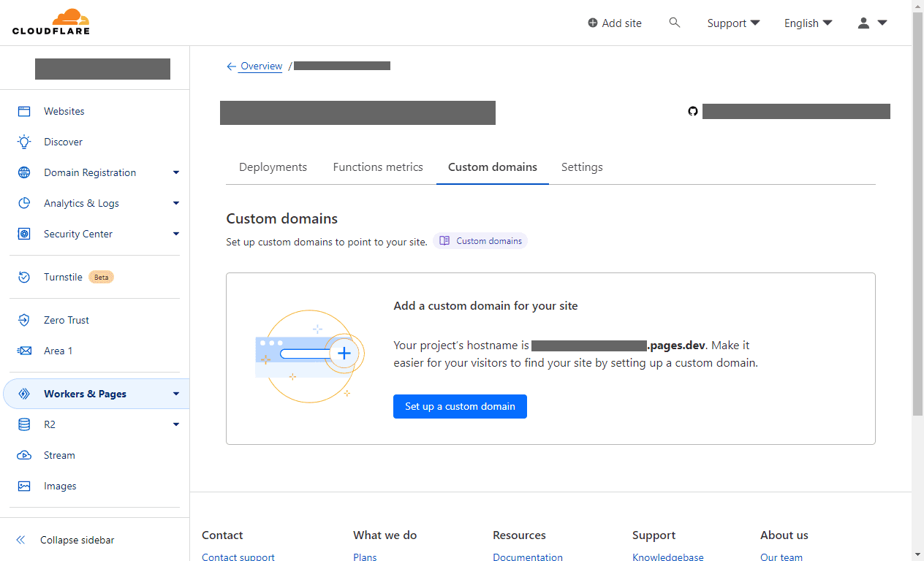
Task: Open Zero Trust shield icon
Action: [x=24, y=320]
